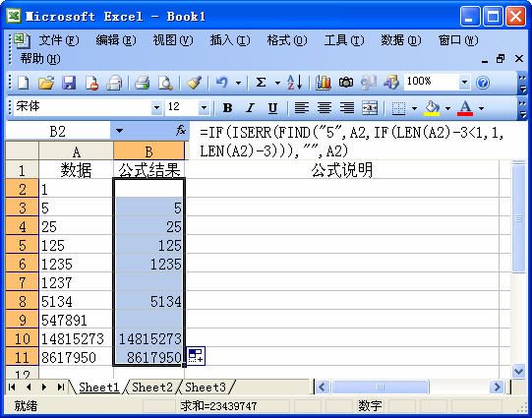Image resolution: width=532 pixels, height=418 pixels.
Task: Open Print Preview magnifier icon
Action: pos(165,83)
